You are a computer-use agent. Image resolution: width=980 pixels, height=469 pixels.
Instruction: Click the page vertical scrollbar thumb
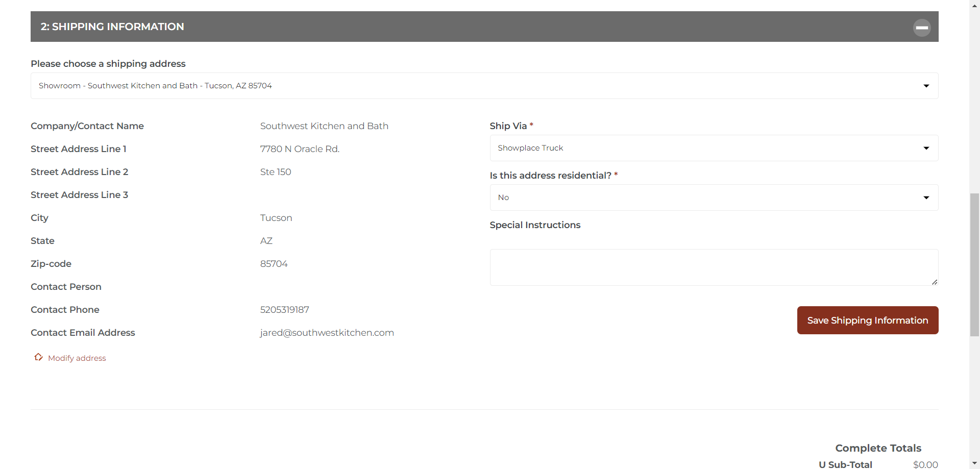tap(975, 264)
